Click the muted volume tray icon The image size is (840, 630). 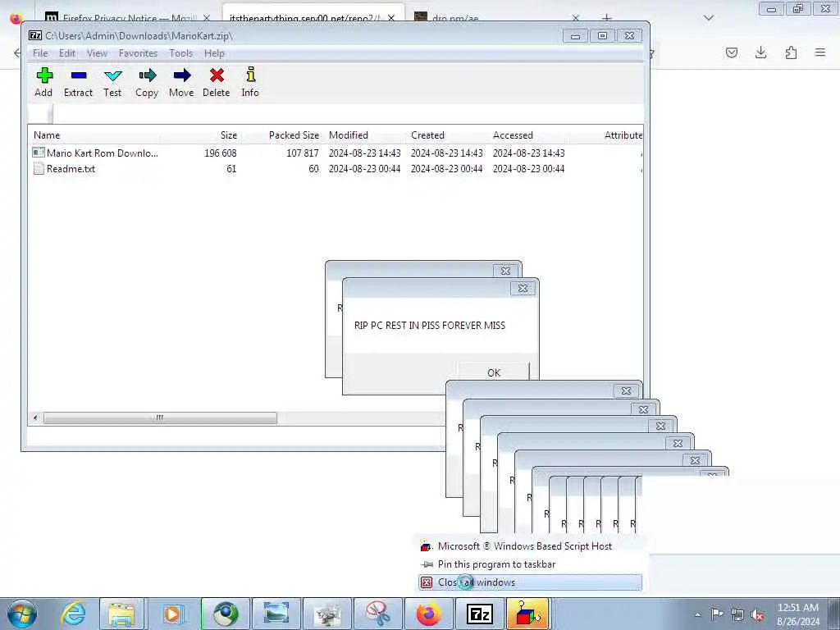coord(757,614)
